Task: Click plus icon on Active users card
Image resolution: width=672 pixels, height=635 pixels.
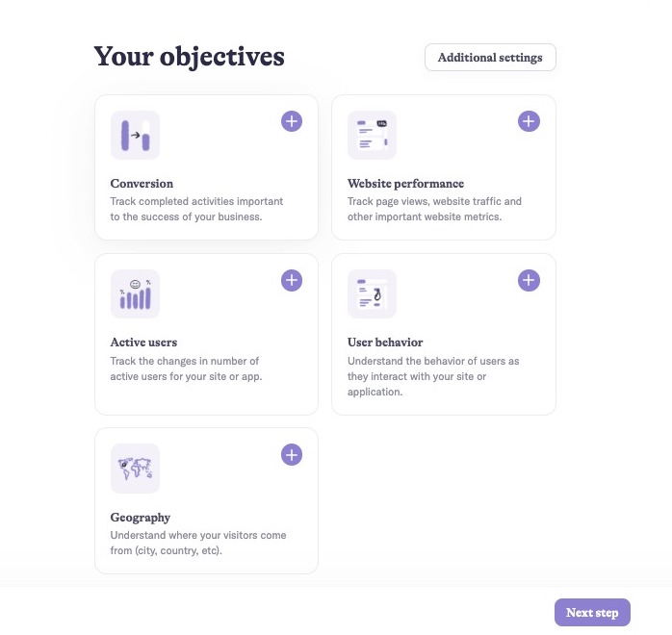Action: point(292,280)
